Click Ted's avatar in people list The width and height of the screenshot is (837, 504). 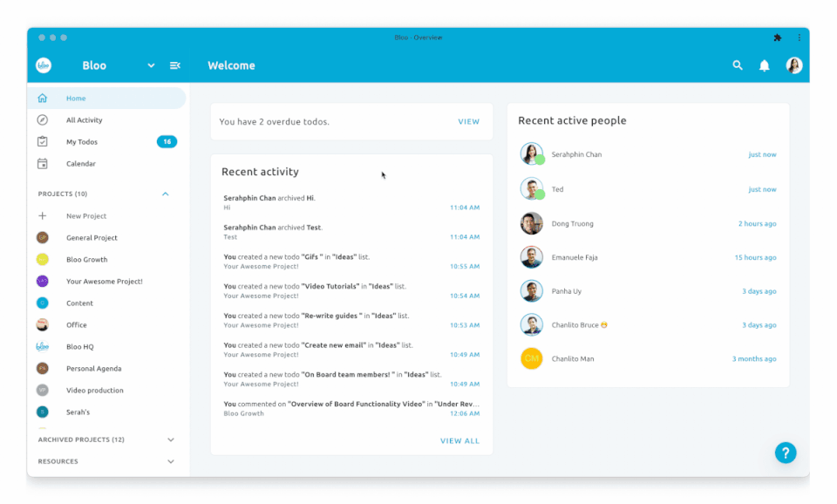(x=532, y=189)
